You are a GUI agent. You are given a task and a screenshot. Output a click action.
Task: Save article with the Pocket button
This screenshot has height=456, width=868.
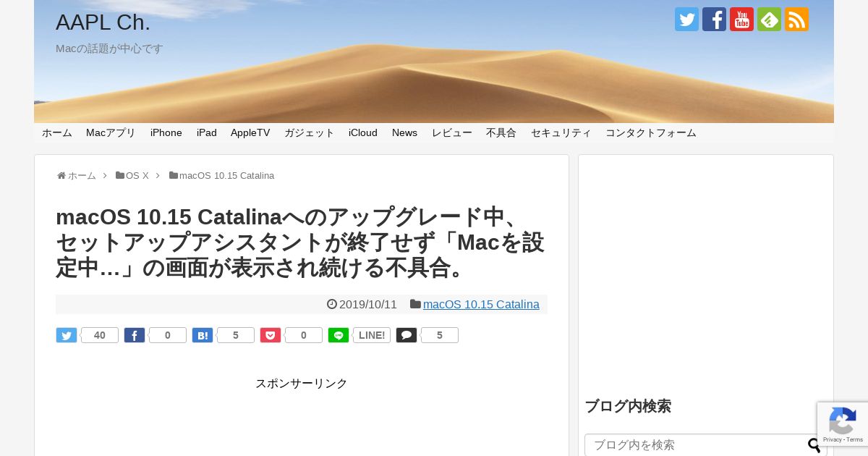tap(271, 335)
